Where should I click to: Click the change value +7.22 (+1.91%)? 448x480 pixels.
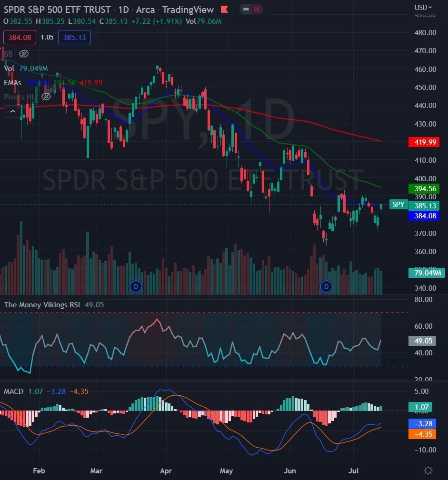click(157, 21)
